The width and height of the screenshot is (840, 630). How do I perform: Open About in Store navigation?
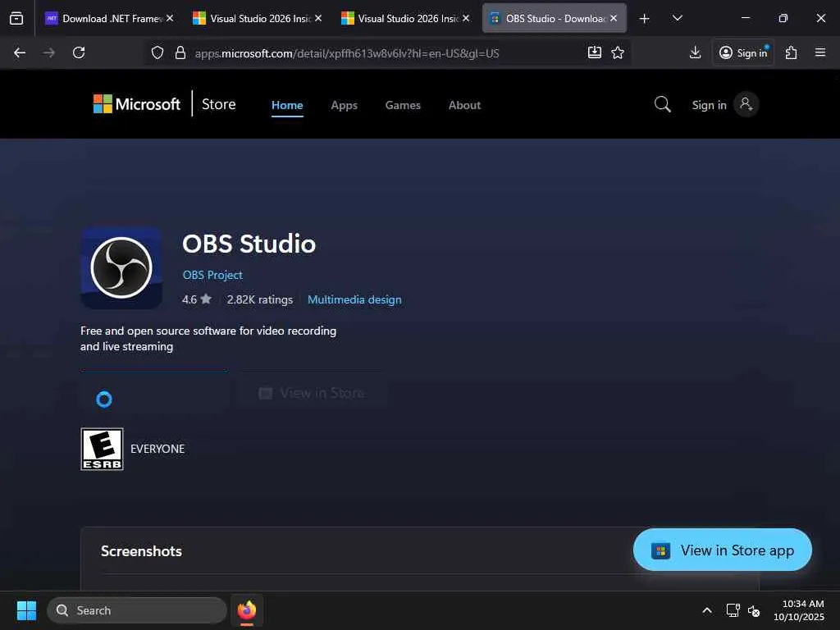[464, 105]
